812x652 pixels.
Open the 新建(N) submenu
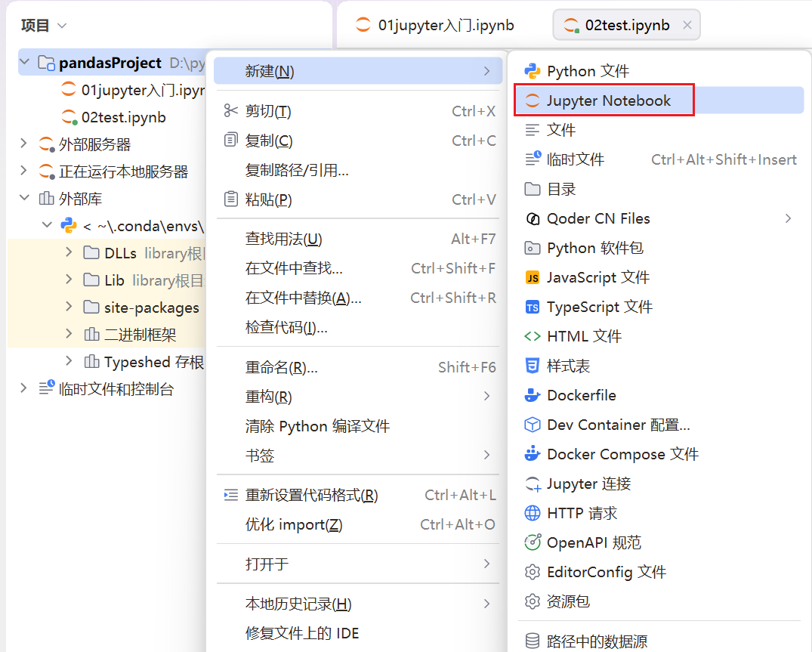coord(358,71)
